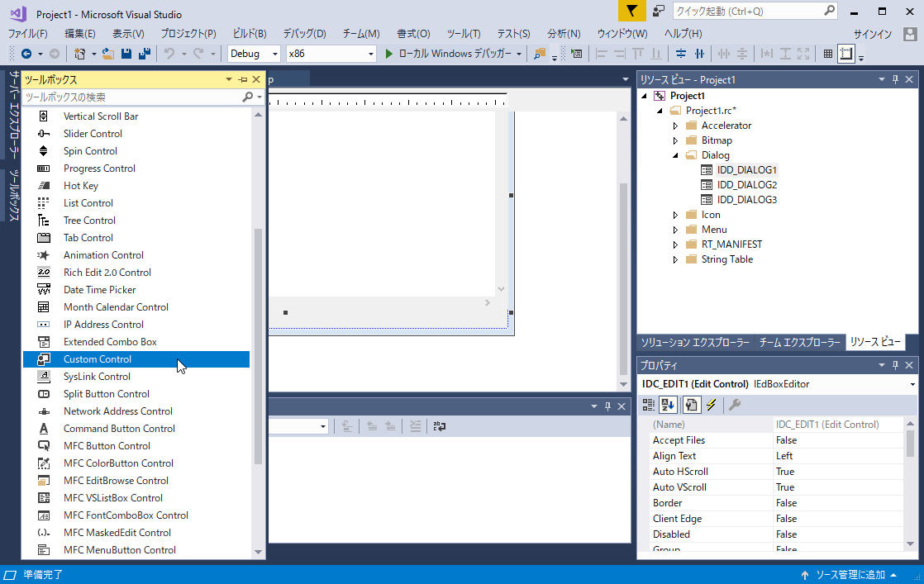Image resolution: width=924 pixels, height=584 pixels.
Task: Expand the Bitmap folder in Resource View
Action: 675,140
